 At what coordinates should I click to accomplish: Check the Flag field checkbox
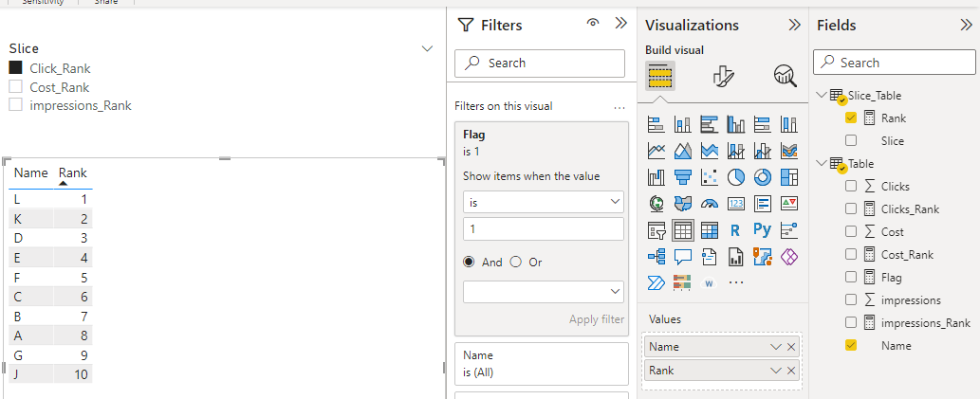coord(851,277)
